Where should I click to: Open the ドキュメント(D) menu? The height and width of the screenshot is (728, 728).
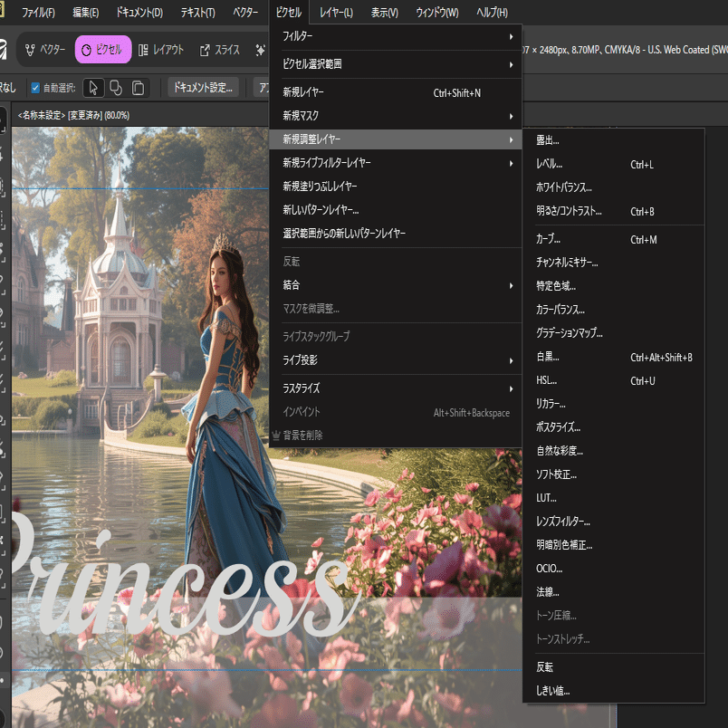pos(139,13)
